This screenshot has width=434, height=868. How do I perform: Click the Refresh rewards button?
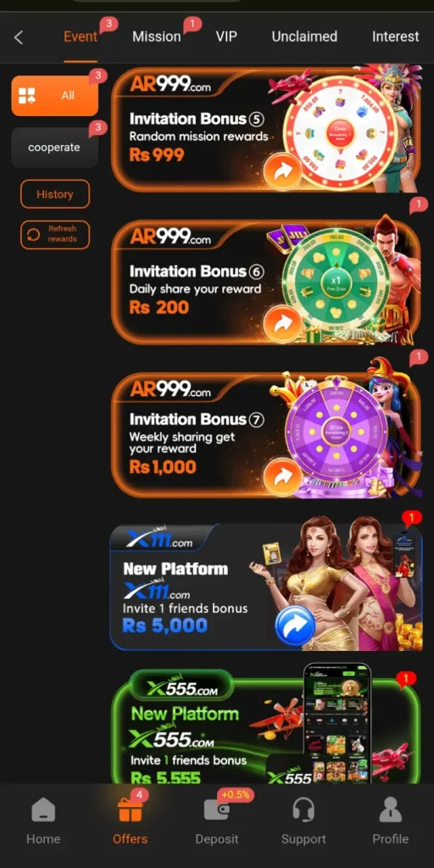pos(55,235)
